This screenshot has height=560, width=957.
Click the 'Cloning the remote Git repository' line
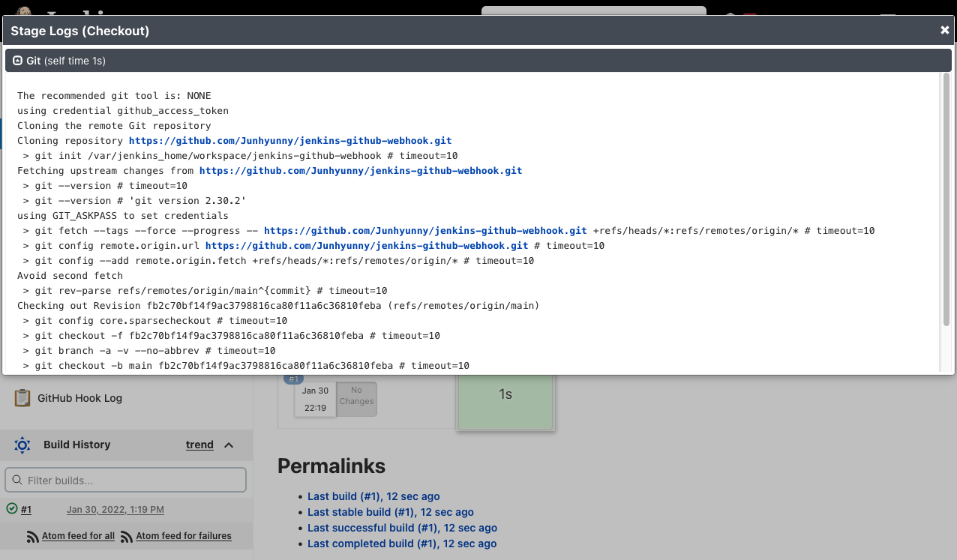click(x=114, y=125)
